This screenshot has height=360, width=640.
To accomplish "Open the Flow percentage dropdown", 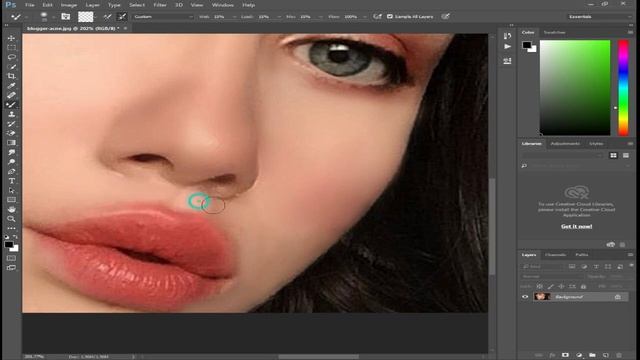I will click(x=364, y=17).
